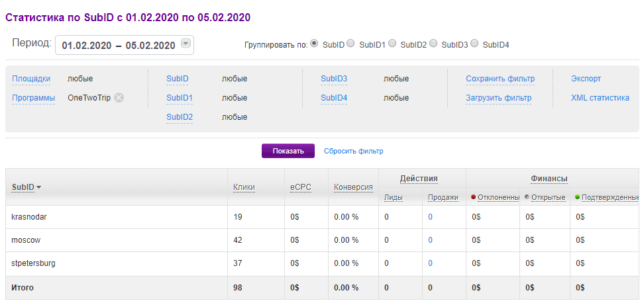The height and width of the screenshot is (305, 644).
Task: Group statistics by SubID1
Action: (350, 44)
